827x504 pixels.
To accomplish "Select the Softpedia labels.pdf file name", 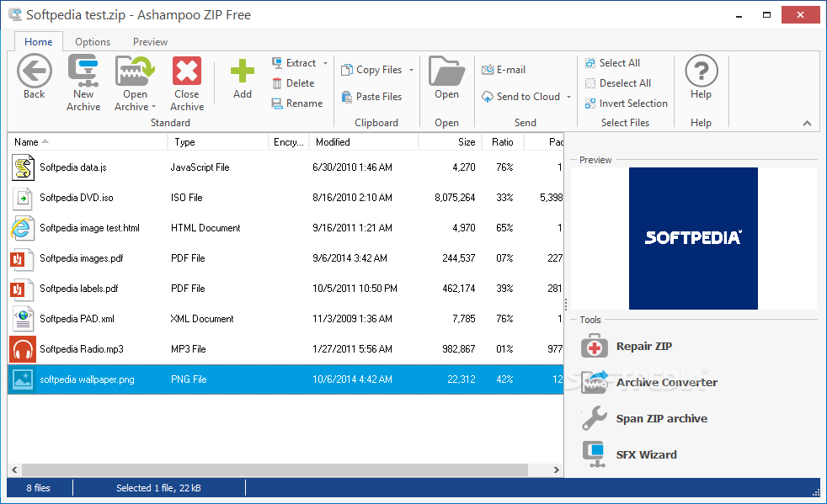I will pos(79,289).
